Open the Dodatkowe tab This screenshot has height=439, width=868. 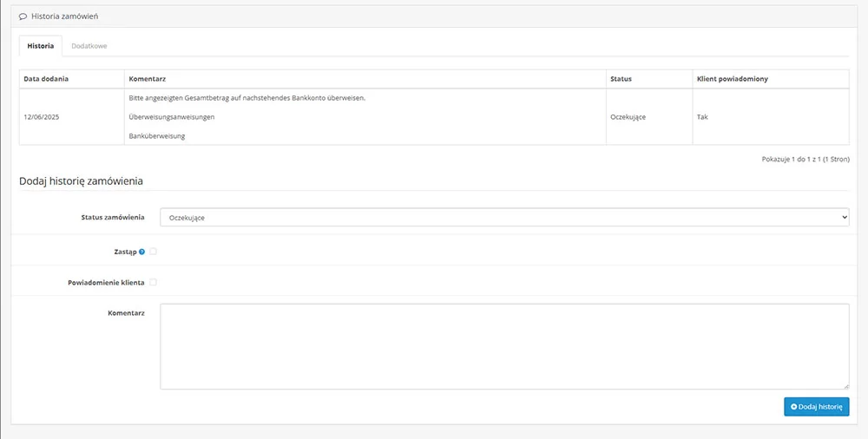tap(89, 45)
